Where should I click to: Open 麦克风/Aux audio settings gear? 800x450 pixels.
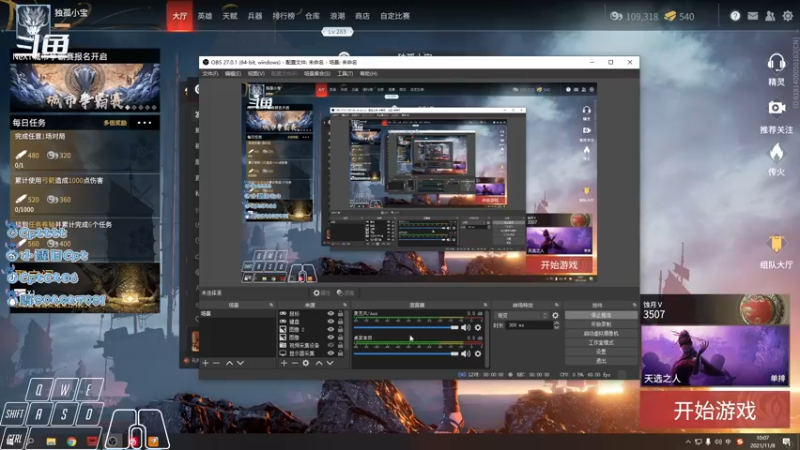coord(478,328)
